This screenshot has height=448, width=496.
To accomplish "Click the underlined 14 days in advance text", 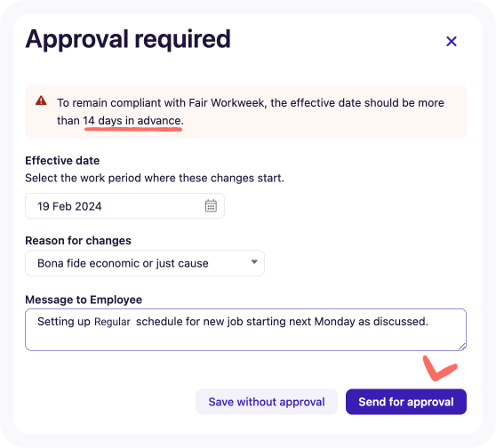I will [x=132, y=121].
